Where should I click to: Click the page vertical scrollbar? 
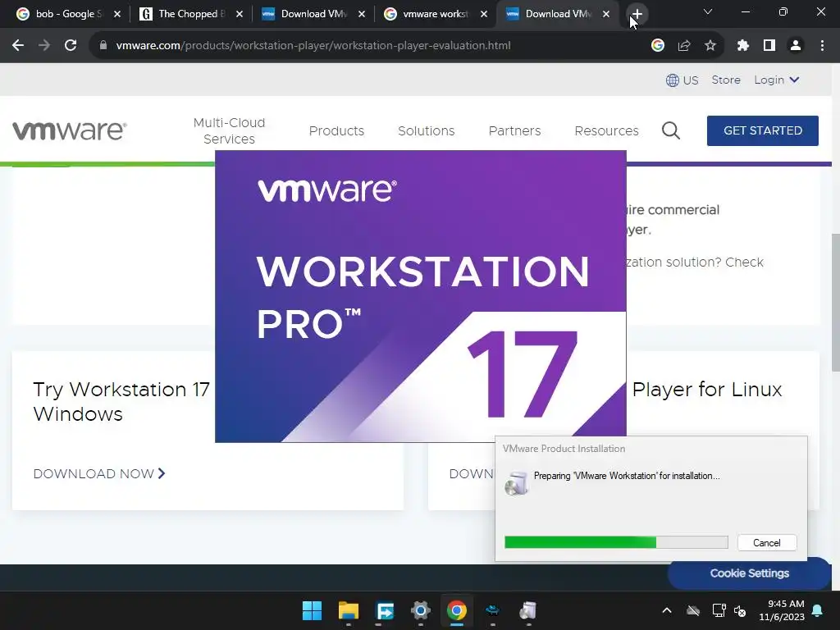click(835, 302)
